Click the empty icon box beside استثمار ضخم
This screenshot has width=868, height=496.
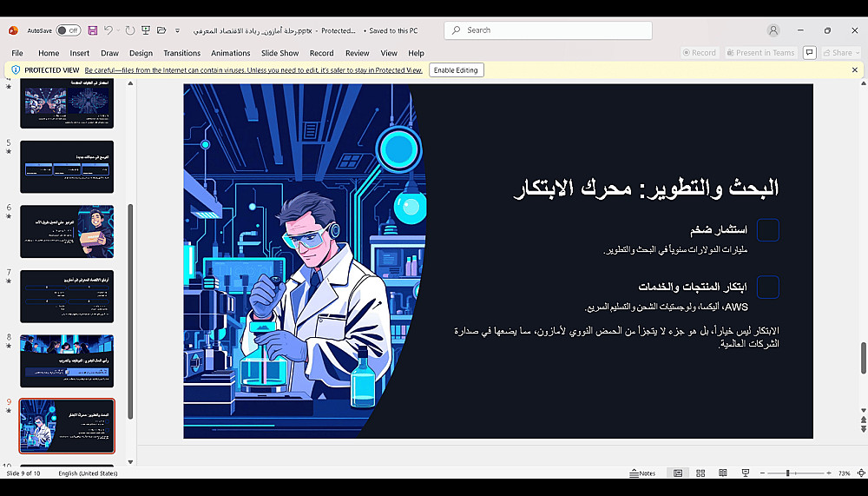[768, 230]
